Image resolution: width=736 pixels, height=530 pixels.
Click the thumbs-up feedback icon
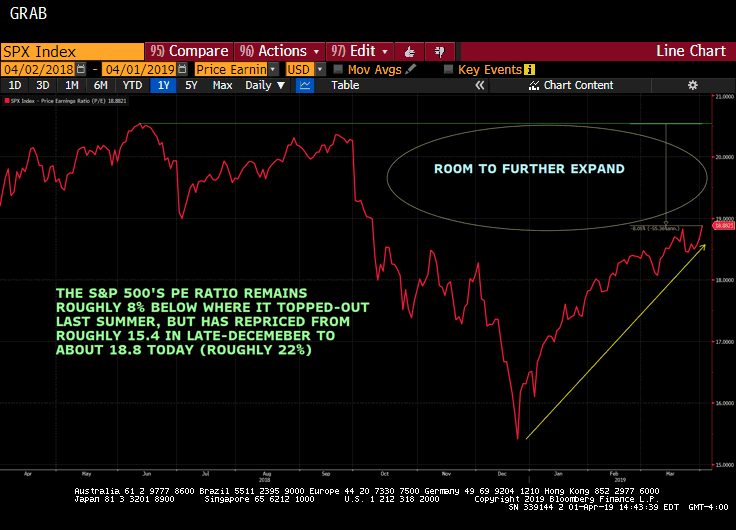pos(409,52)
